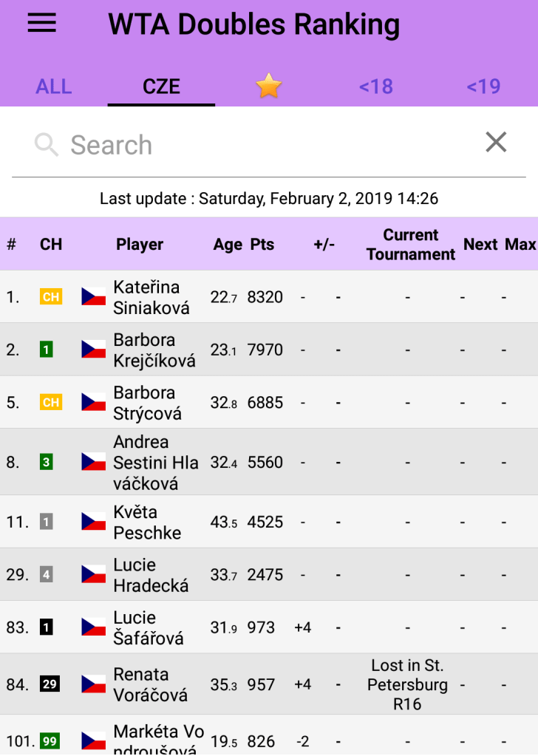Tap the magnifying glass search icon
Screen dimensions: 538x756
47,145
